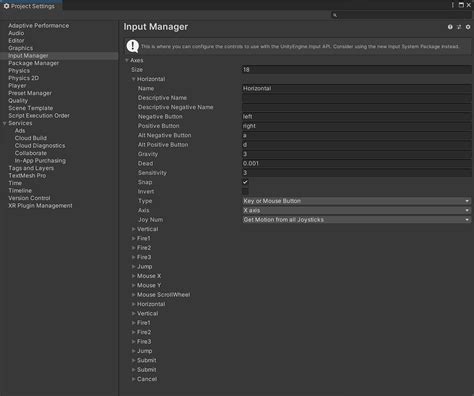Expand the collapsed Horizontal axis below Mouse ScrollWheel
This screenshot has height=396, width=474.
[x=134, y=304]
